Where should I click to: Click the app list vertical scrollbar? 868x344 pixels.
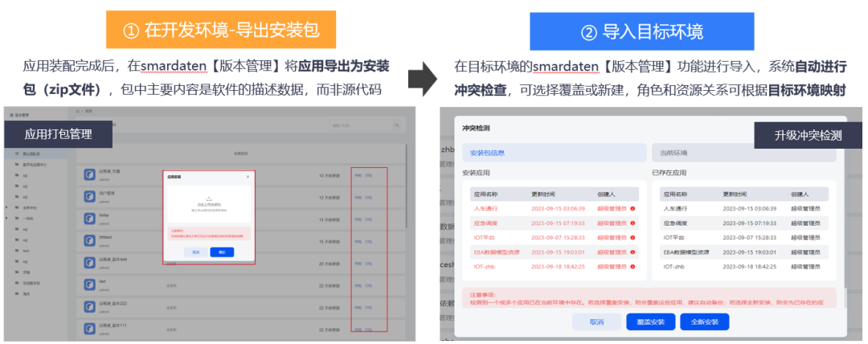click(x=407, y=188)
